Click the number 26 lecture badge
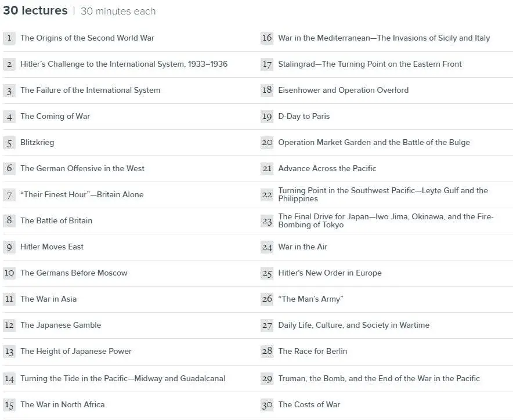This screenshot has height=420, width=513. pyautogui.click(x=267, y=299)
